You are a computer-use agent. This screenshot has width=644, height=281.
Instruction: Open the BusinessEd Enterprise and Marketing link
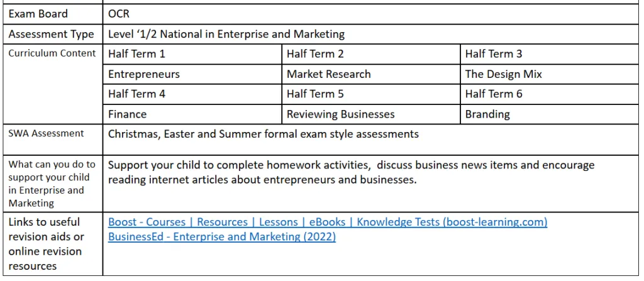click(x=221, y=236)
